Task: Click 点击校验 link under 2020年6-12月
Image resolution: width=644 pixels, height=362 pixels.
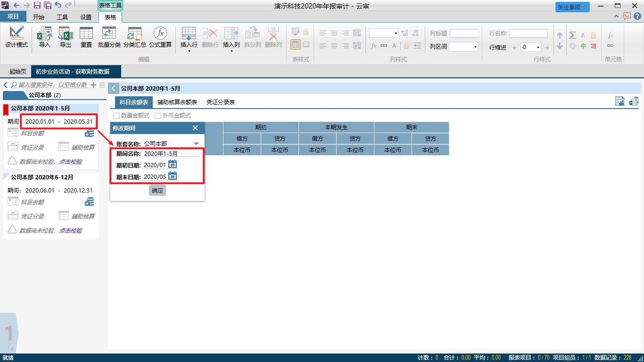Action: point(71,230)
